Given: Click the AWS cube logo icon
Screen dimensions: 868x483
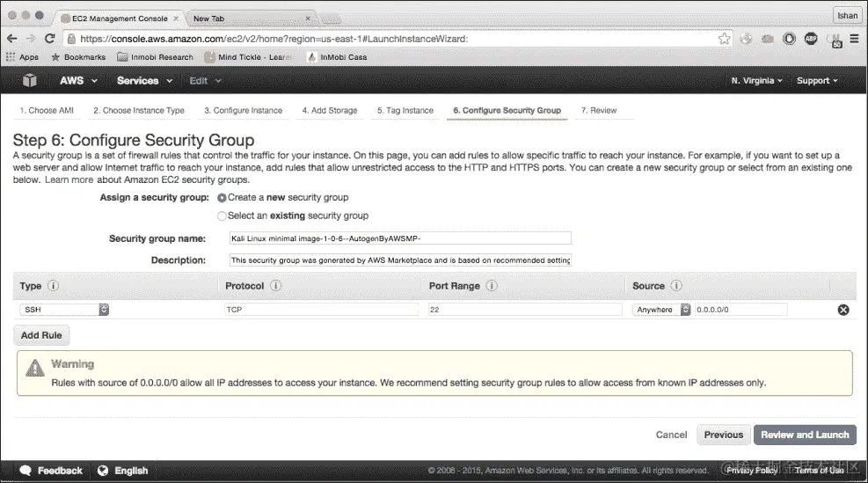Looking at the screenshot, I should [x=30, y=80].
